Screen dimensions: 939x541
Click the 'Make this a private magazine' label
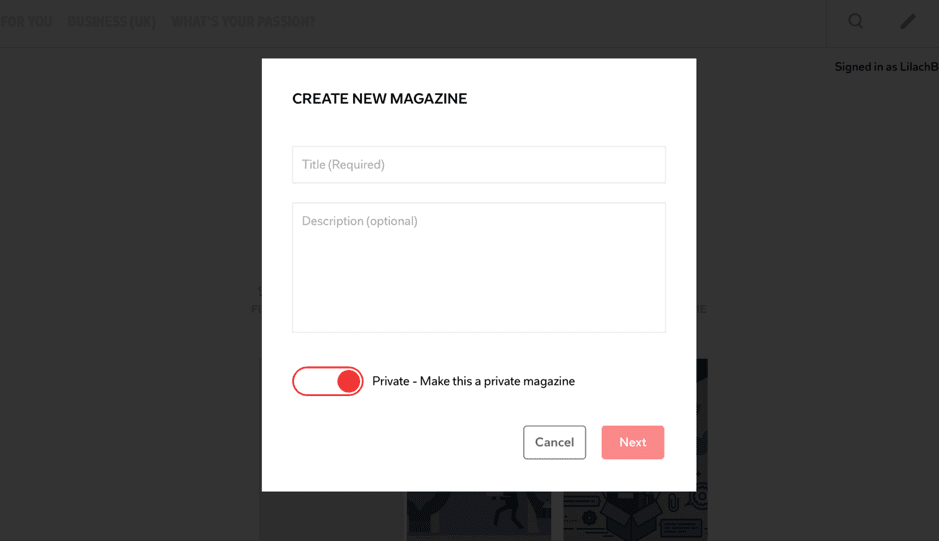pyautogui.click(x=497, y=382)
